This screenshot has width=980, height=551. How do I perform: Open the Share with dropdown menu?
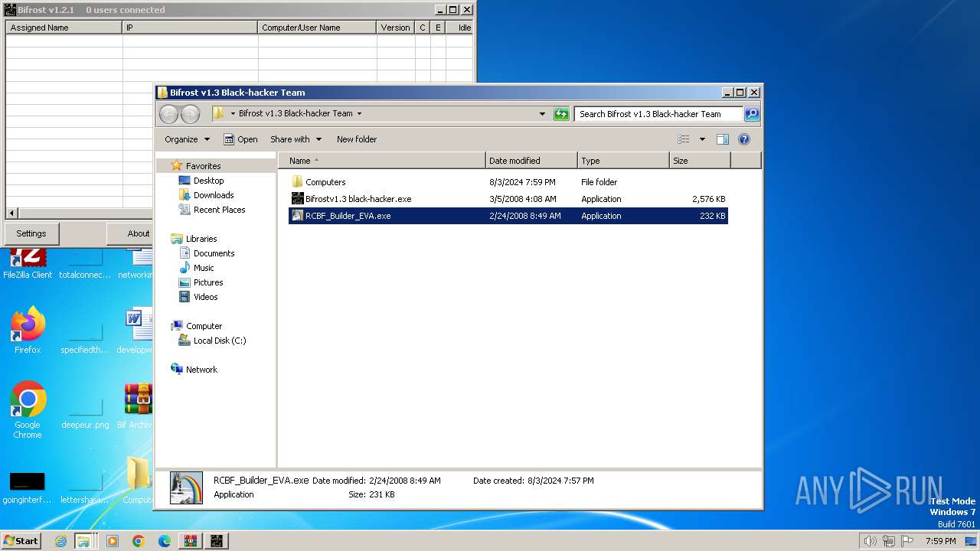click(x=296, y=139)
